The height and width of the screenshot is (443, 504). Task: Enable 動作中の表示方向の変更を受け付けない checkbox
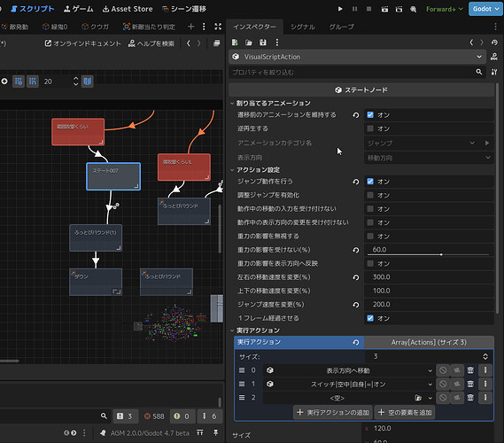coord(370,222)
